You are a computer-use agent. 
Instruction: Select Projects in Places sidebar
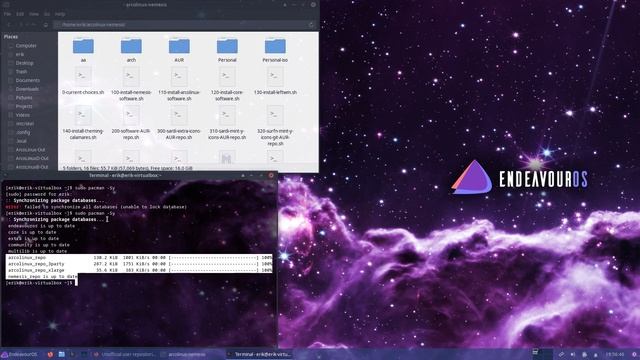click(24, 106)
